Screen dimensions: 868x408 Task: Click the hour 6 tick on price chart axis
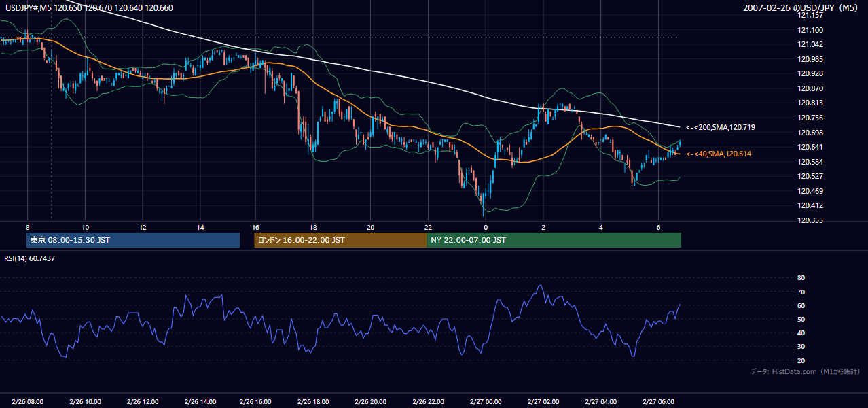pyautogui.click(x=658, y=226)
